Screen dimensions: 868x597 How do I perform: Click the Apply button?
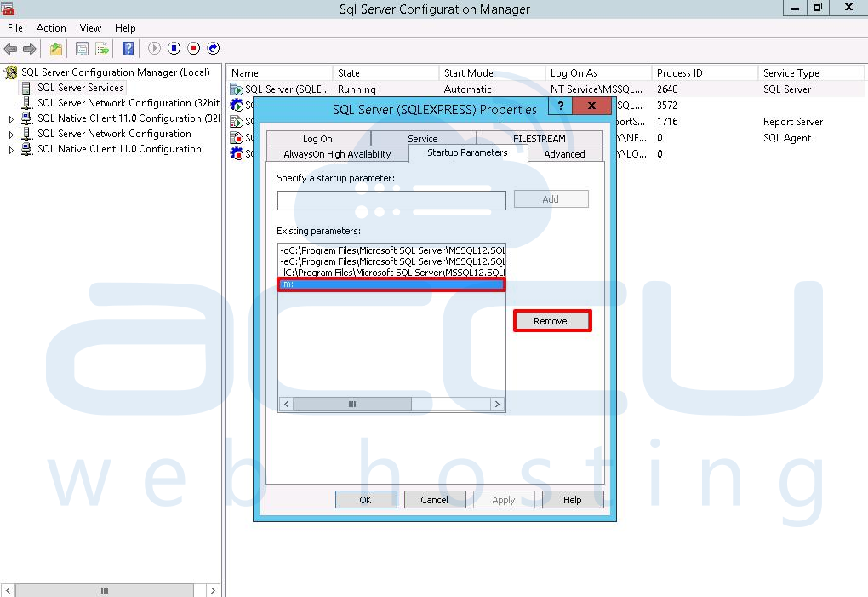tap(504, 500)
